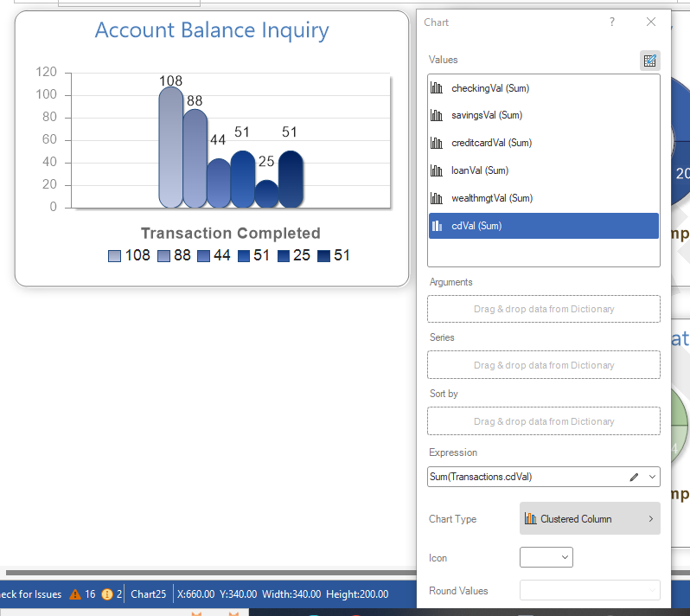Expand the Expression dropdown arrow
Screen dimensions: 690x616
[652, 477]
